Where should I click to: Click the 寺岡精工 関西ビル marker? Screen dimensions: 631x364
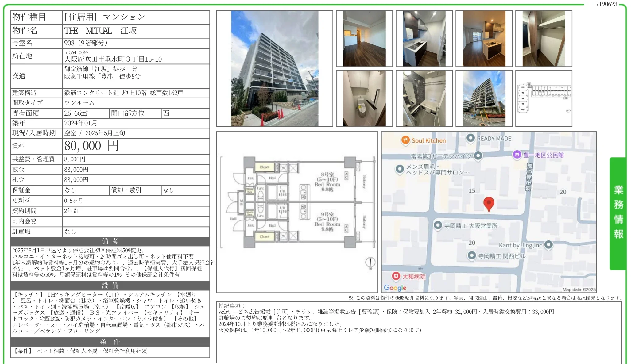point(472,255)
